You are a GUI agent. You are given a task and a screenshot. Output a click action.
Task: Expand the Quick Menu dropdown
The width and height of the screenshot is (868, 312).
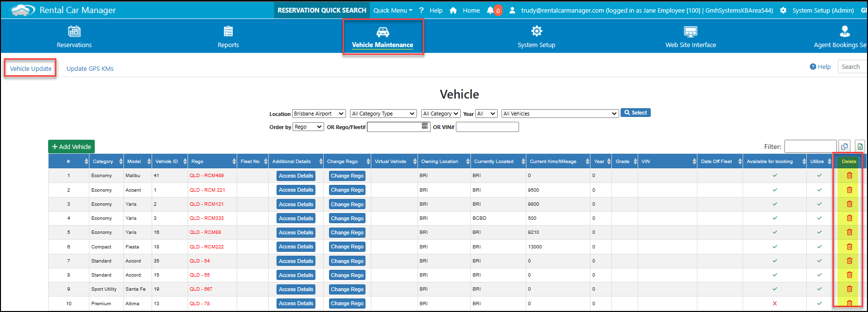pos(393,10)
